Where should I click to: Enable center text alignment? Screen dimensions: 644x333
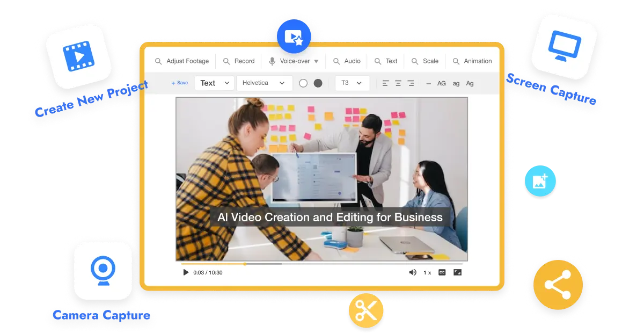point(397,83)
